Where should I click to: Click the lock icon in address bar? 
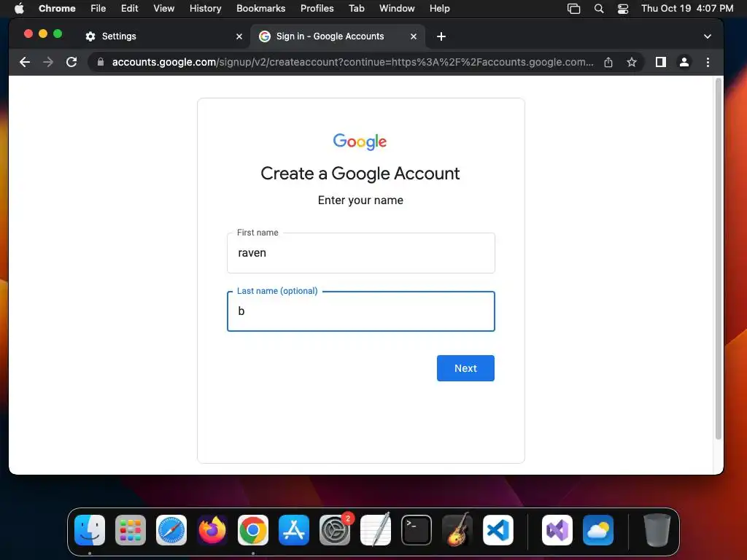pos(101,62)
